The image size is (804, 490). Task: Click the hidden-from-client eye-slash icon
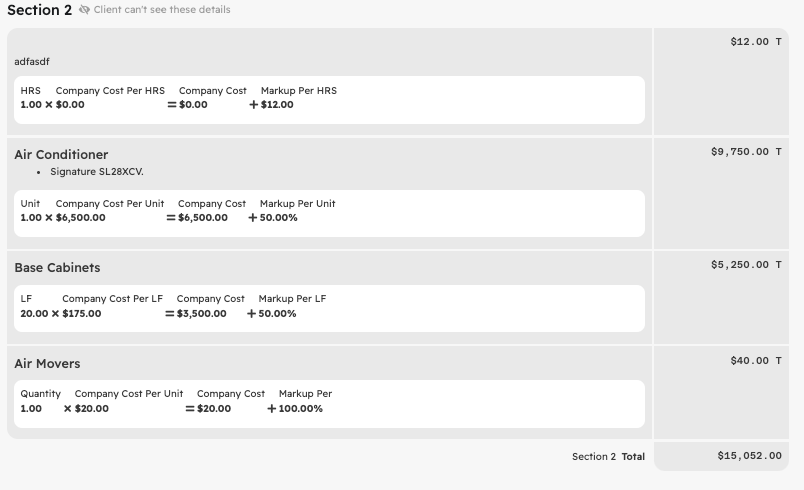point(84,10)
